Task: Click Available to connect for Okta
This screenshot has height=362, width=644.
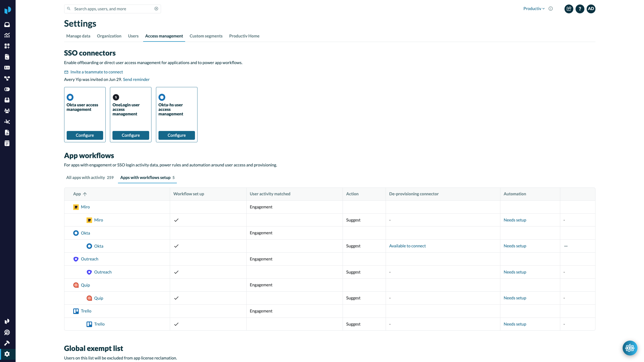Action: click(407, 246)
